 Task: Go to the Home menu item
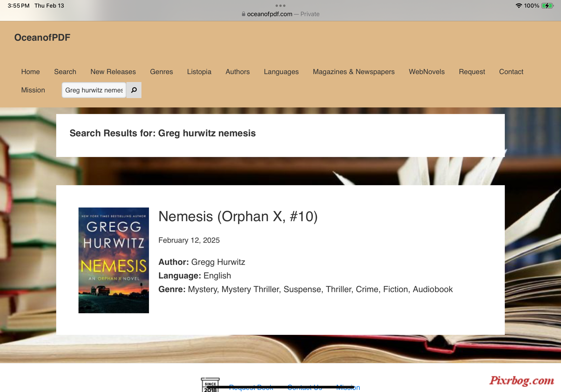point(31,72)
